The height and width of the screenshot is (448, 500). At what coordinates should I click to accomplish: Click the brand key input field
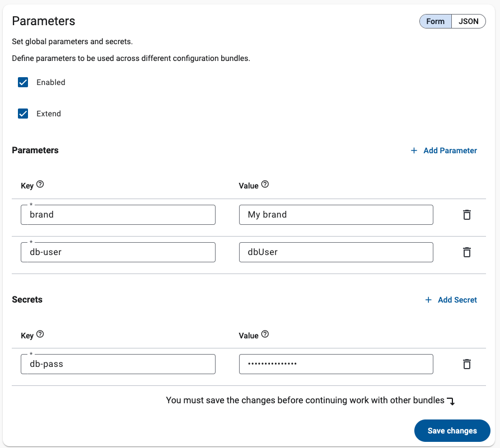click(118, 214)
